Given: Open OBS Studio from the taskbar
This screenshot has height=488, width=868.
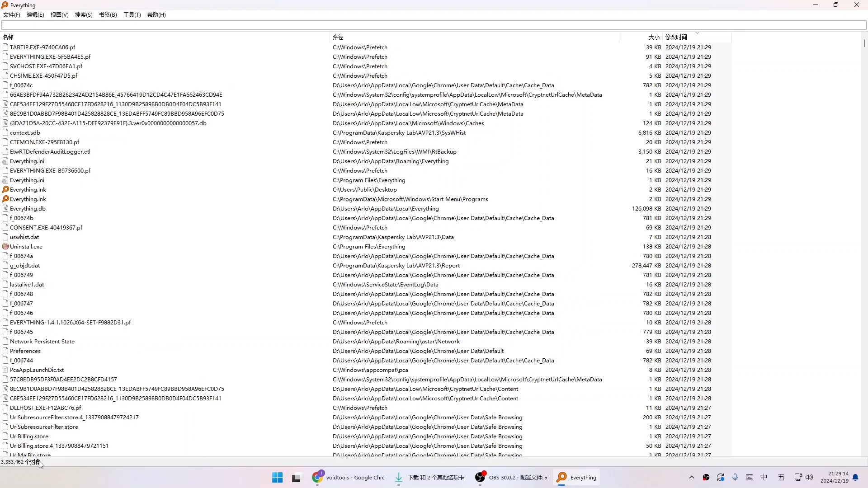Looking at the screenshot, I should 511,478.
